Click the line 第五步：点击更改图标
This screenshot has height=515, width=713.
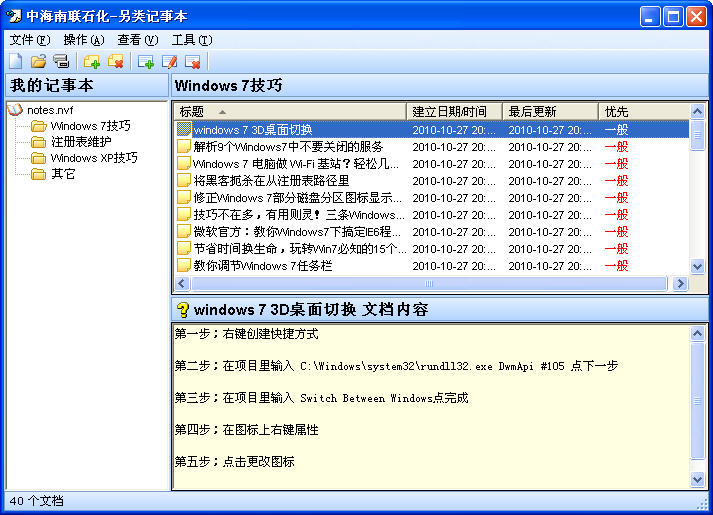235,462
